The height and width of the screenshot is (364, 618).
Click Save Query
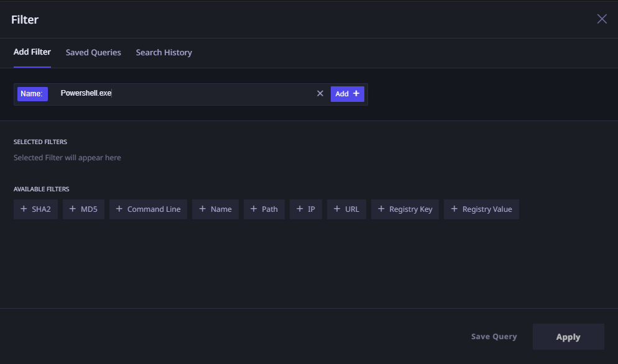tap(494, 337)
